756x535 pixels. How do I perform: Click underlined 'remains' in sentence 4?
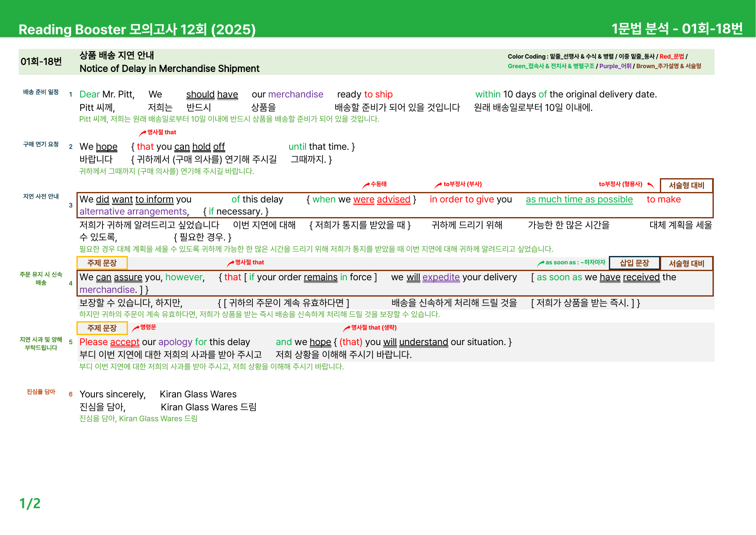tap(321, 277)
